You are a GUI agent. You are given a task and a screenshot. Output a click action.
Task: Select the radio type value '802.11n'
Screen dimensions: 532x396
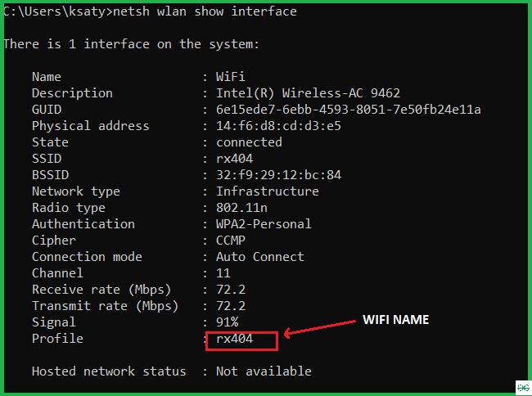(x=241, y=208)
